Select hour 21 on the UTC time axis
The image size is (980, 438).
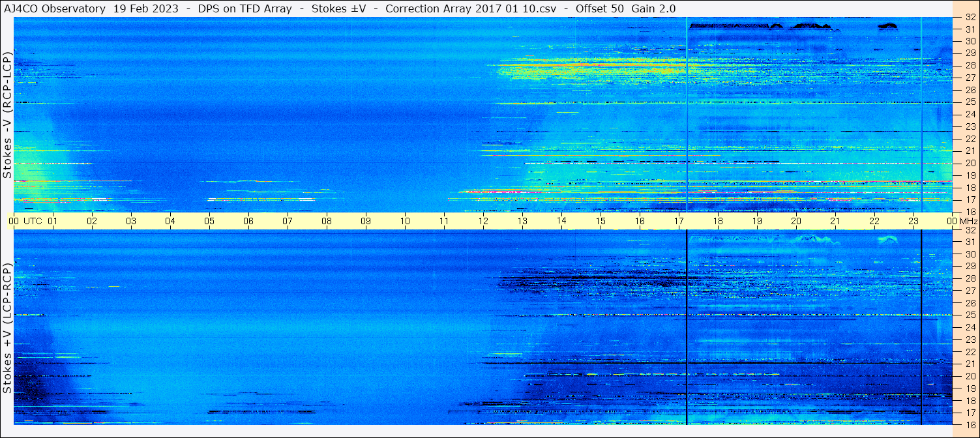tap(835, 221)
